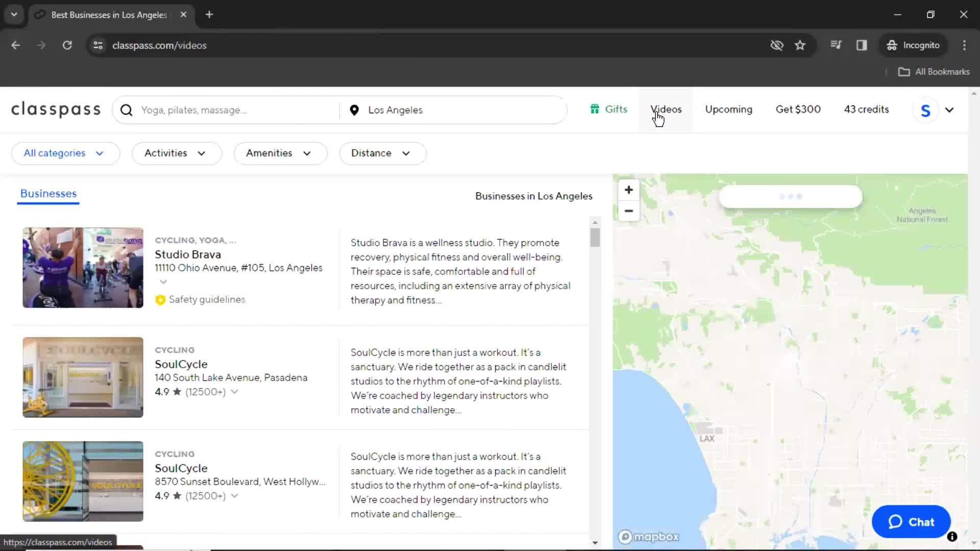Open Chrome three-dot menu
The image size is (980, 551).
[x=964, y=45]
